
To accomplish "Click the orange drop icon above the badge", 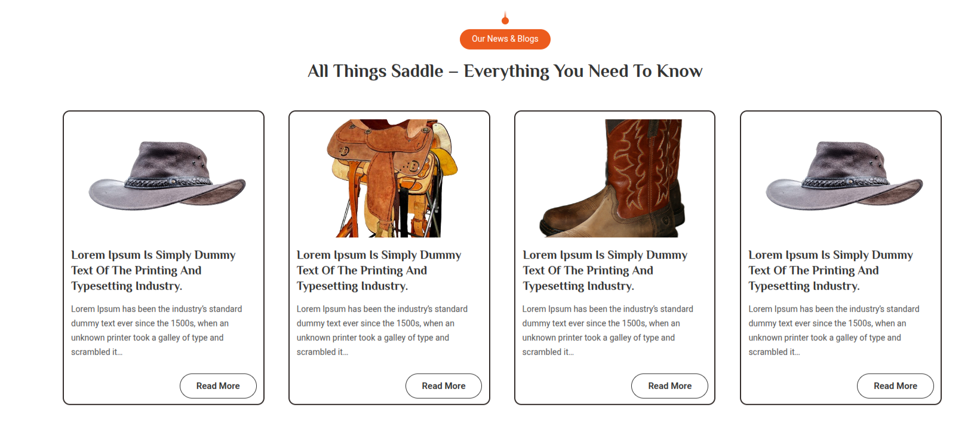I will [x=505, y=18].
